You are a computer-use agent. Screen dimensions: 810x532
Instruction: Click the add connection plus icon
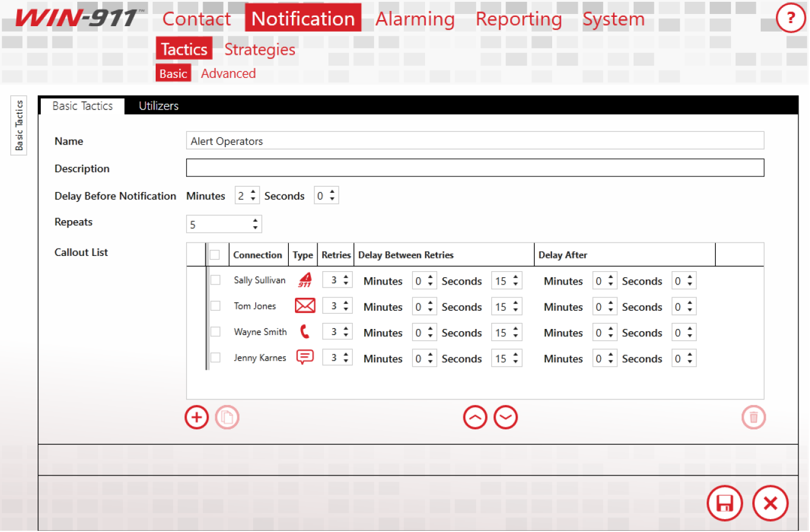pyautogui.click(x=196, y=417)
